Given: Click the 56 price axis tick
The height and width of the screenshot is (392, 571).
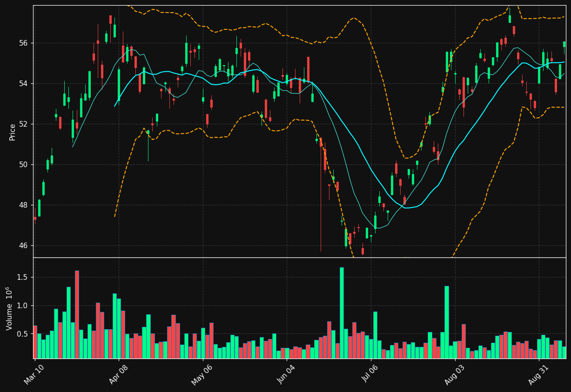Looking at the screenshot, I should coord(23,43).
